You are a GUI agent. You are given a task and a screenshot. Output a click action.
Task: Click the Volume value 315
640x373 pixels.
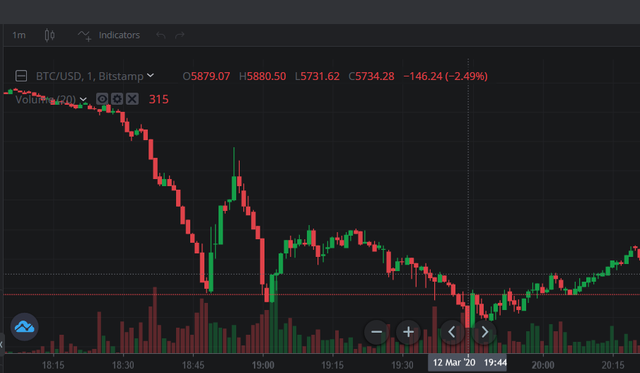(x=159, y=99)
